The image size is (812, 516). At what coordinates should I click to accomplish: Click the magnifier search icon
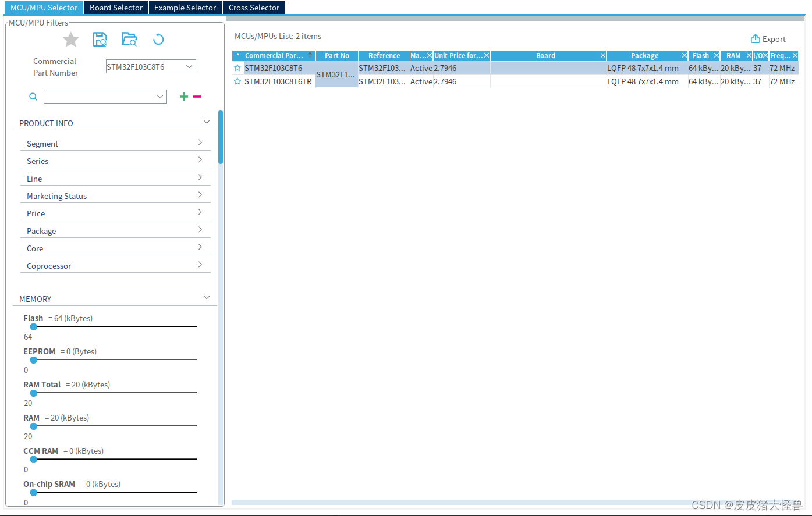(x=33, y=97)
